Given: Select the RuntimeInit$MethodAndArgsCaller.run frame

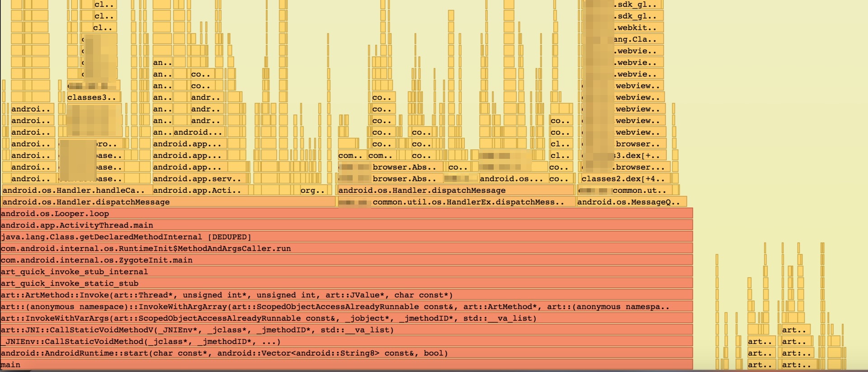Looking at the screenshot, I should click(x=346, y=248).
